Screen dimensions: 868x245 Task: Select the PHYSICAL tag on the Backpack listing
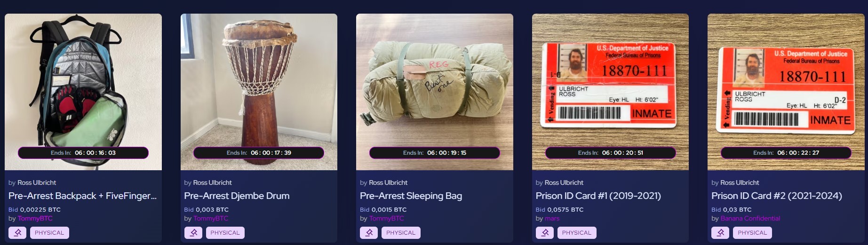point(49,233)
